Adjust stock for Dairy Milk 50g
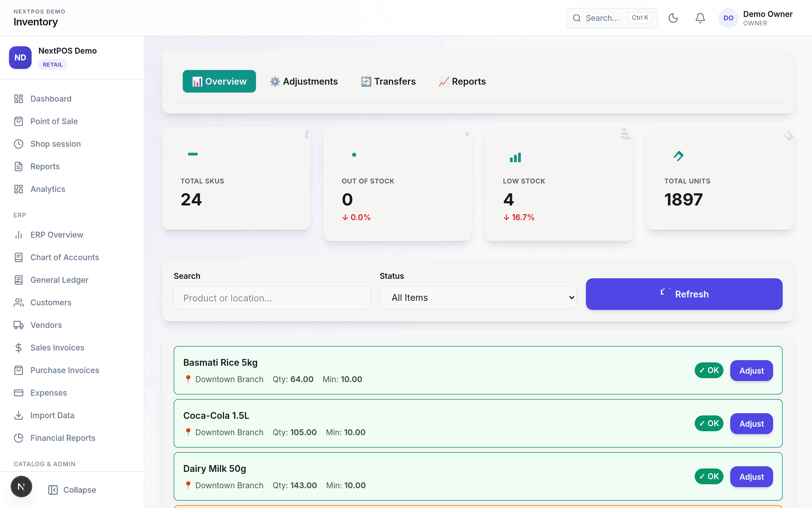Image resolution: width=812 pixels, height=508 pixels. [x=752, y=477]
